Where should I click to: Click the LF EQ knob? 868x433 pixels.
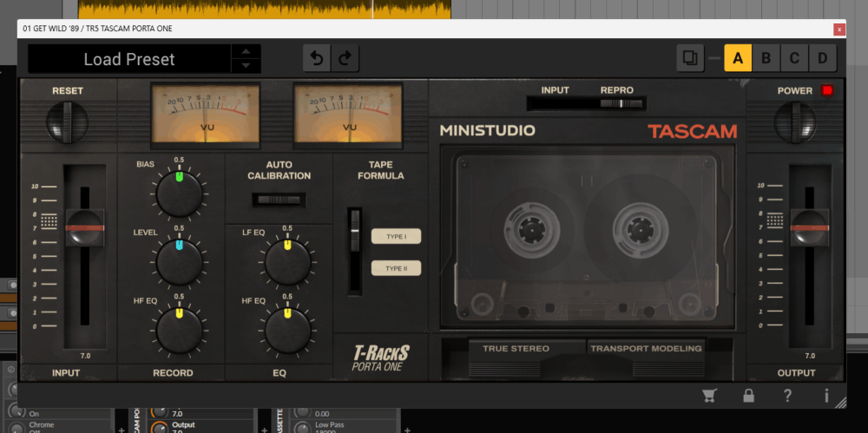click(287, 262)
